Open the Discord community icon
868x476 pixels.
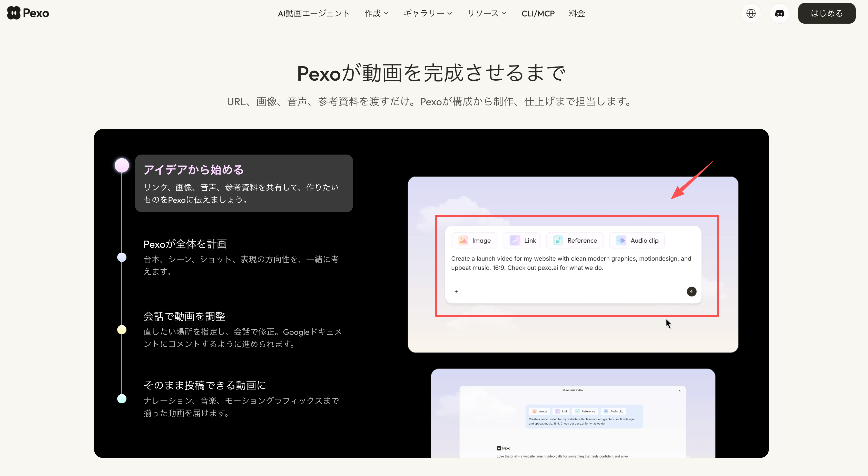click(x=780, y=14)
